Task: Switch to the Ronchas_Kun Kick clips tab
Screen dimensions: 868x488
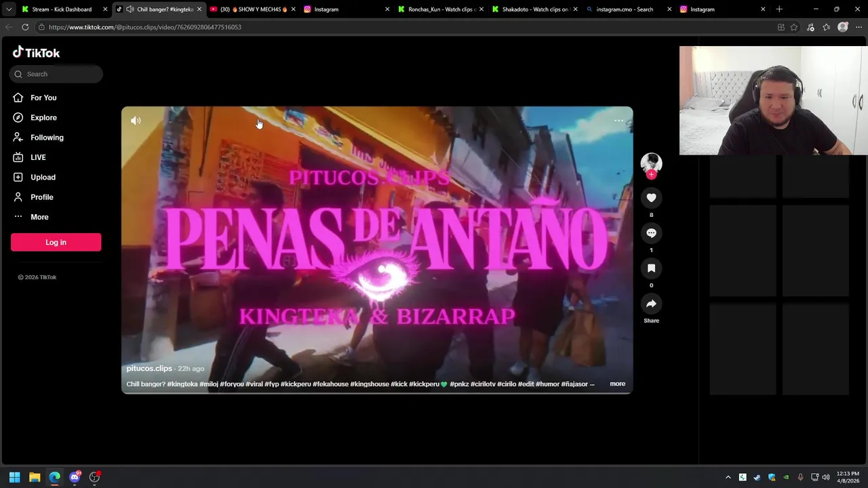Action: point(439,9)
